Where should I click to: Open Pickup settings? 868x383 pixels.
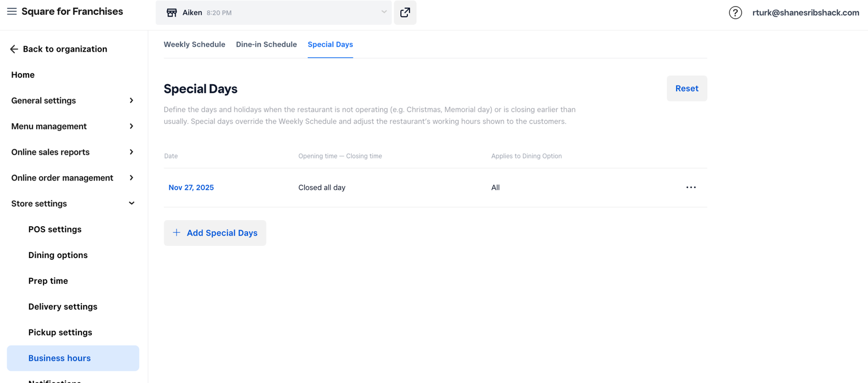click(x=60, y=332)
